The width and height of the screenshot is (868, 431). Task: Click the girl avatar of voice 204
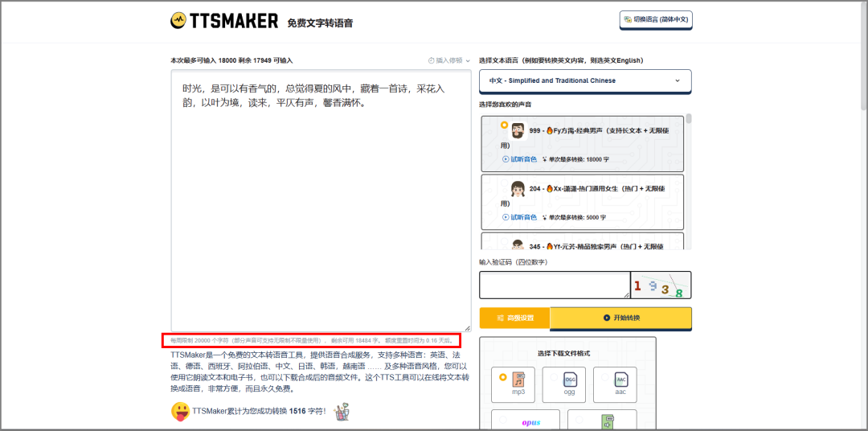tap(518, 189)
